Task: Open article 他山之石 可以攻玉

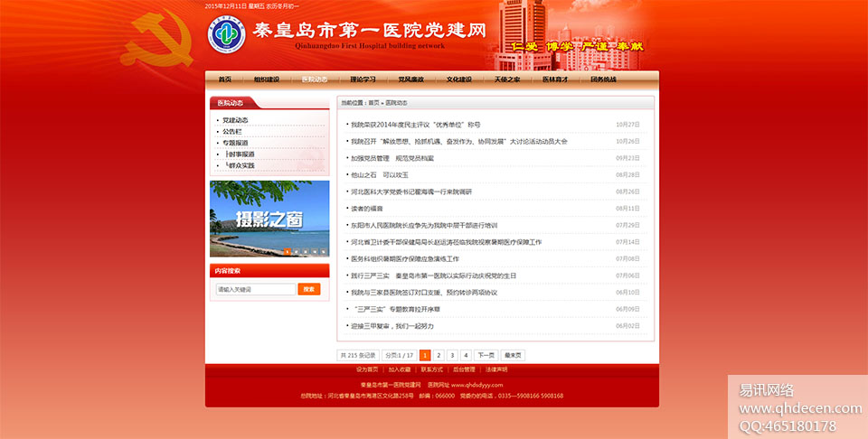Action: pyautogui.click(x=380, y=174)
